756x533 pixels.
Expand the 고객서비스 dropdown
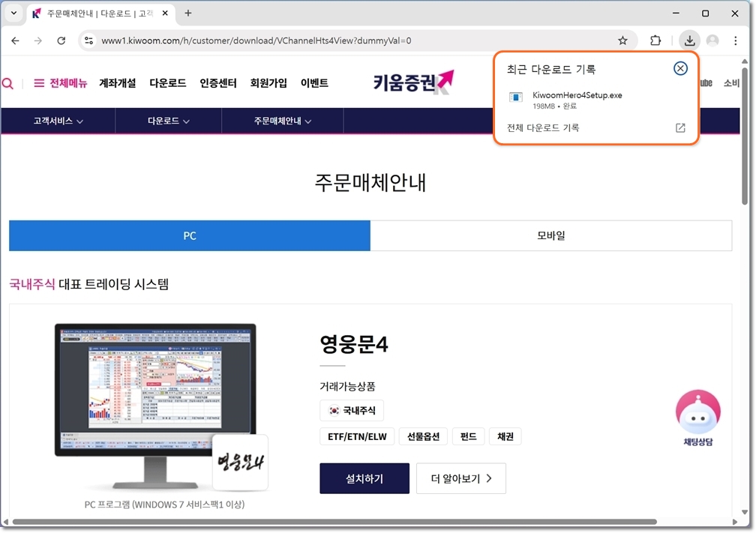[58, 121]
